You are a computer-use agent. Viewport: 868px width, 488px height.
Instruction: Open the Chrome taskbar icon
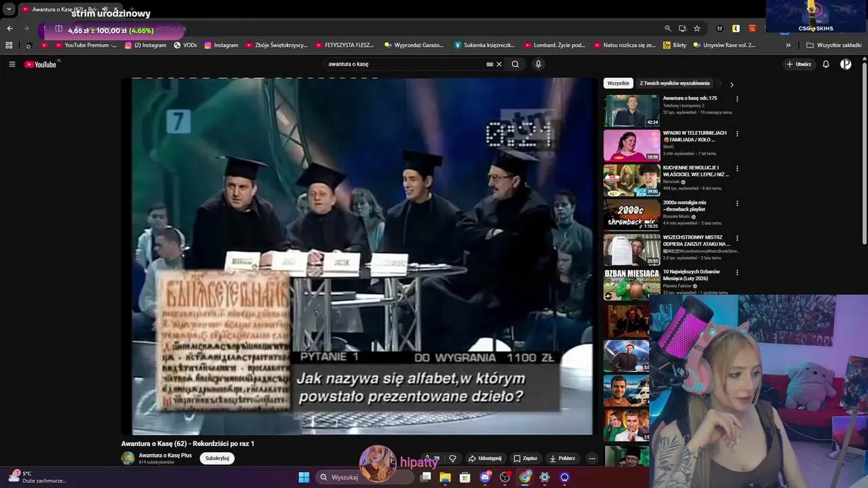coord(525,477)
